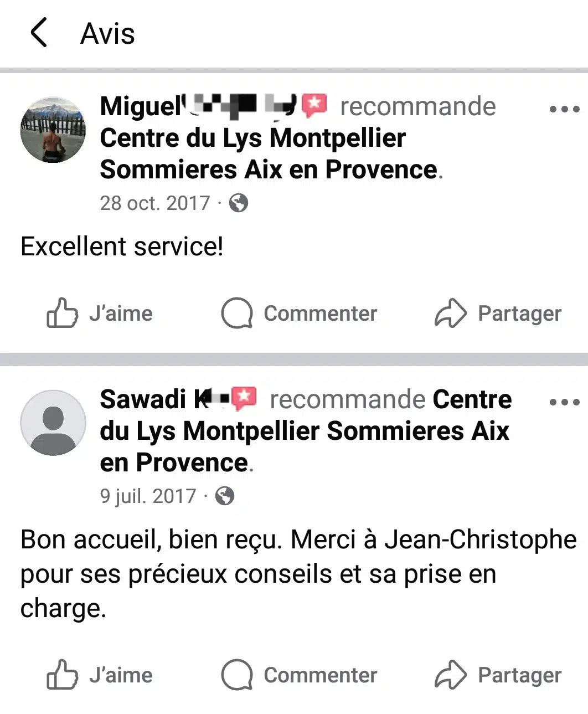Open Centre du Lys page link in Sawadi's review
The image size is (588, 714).
pos(304,431)
